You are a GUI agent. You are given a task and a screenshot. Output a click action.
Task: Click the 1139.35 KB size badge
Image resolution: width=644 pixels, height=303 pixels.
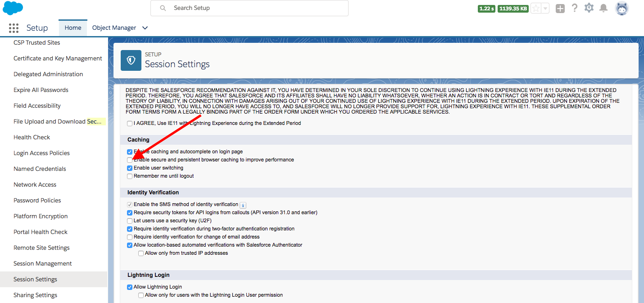click(x=513, y=8)
